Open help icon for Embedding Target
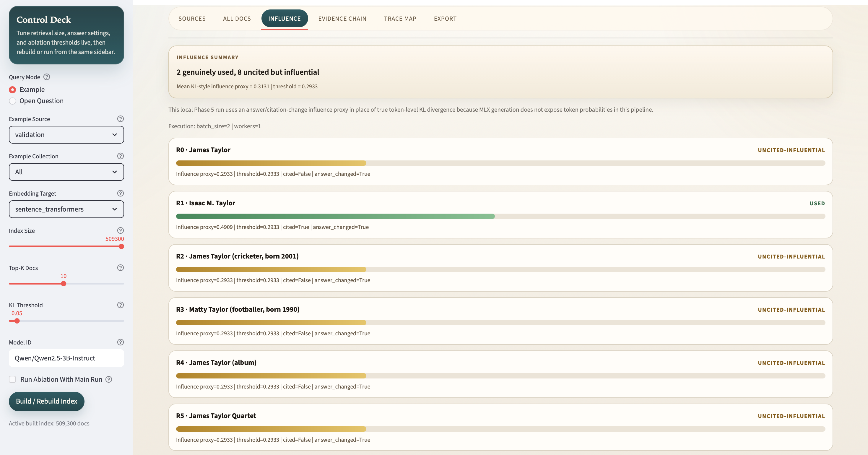Screen dimensions: 868x455 coord(120,193)
